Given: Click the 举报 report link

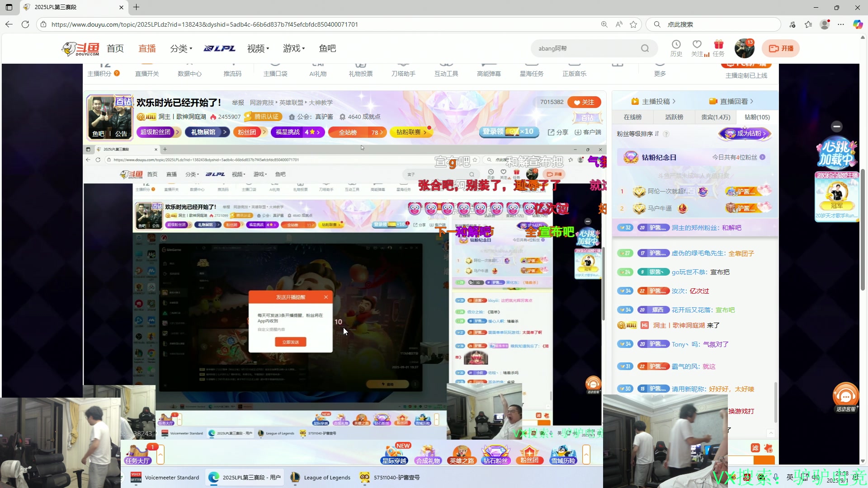Looking at the screenshot, I should (x=238, y=103).
